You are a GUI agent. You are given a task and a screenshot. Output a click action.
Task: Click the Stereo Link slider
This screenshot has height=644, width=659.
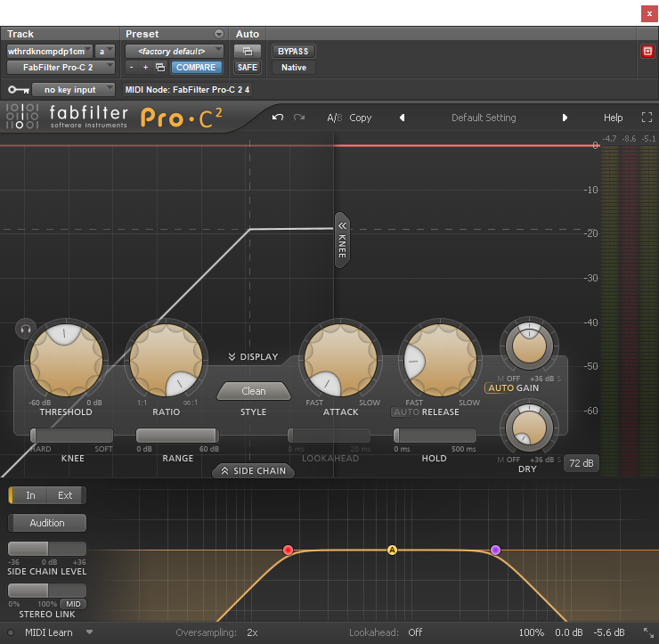[x=47, y=591]
